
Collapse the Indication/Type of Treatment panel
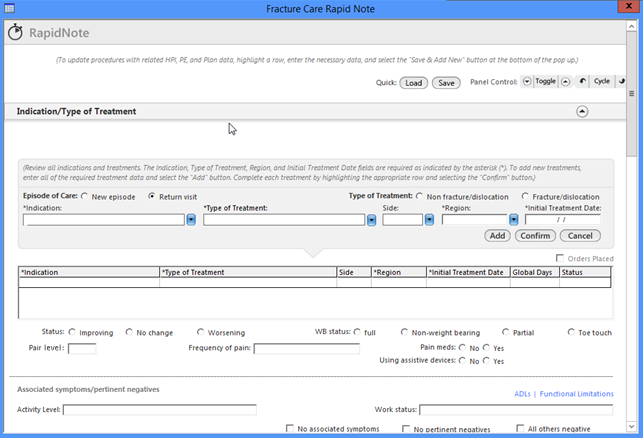582,112
